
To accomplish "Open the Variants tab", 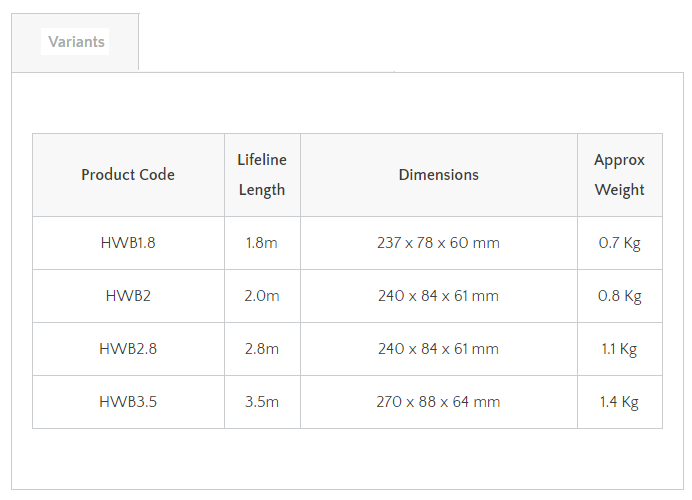I will pyautogui.click(x=76, y=42).
